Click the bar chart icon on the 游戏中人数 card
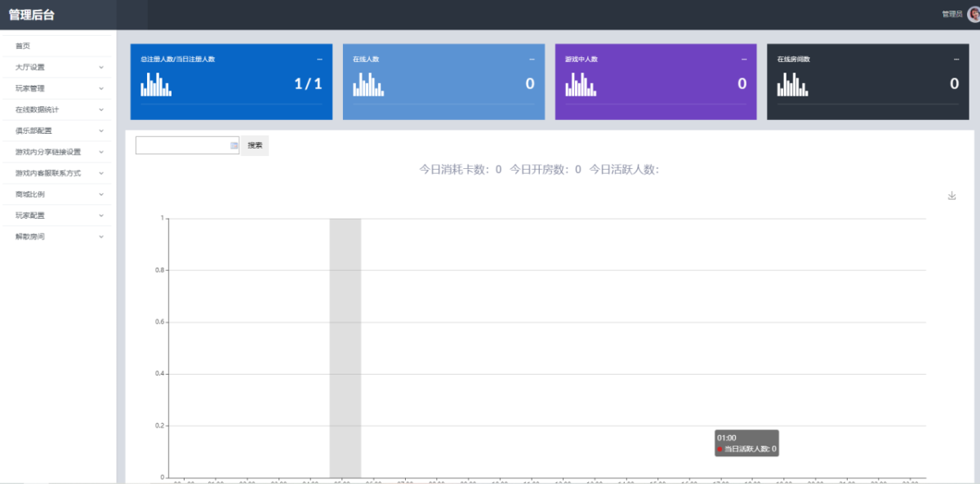The width and height of the screenshot is (980, 484). pos(581,84)
